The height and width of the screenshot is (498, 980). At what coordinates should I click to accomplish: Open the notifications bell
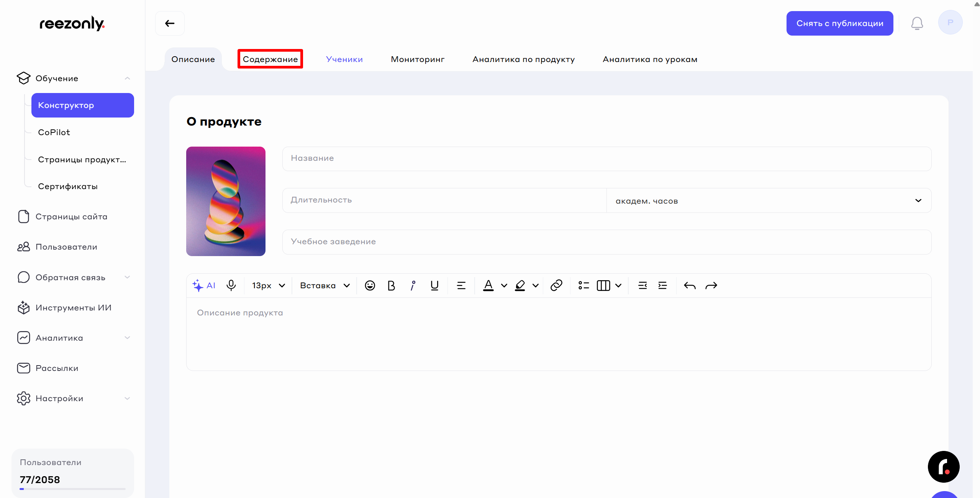tap(917, 23)
